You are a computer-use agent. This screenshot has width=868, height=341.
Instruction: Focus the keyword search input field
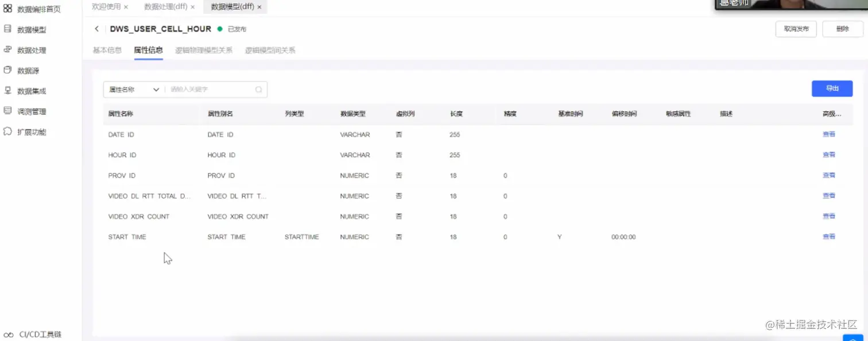click(210, 90)
